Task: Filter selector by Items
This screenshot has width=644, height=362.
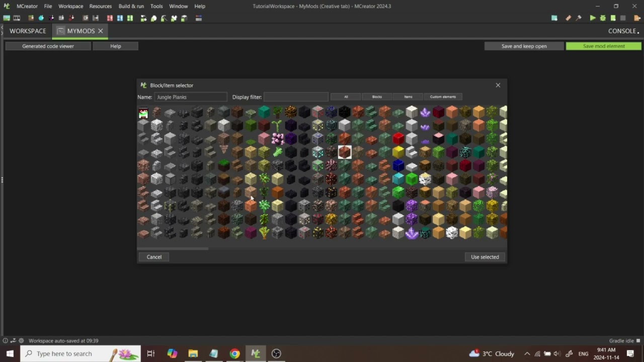Action: click(408, 97)
